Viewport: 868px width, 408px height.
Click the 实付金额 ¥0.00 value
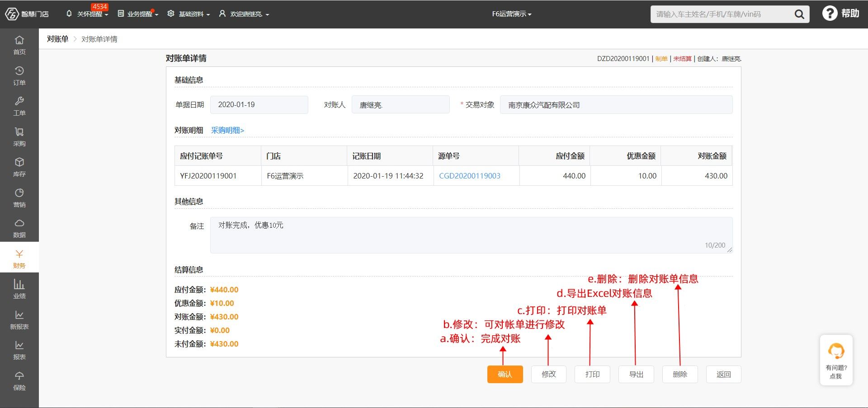(220, 330)
